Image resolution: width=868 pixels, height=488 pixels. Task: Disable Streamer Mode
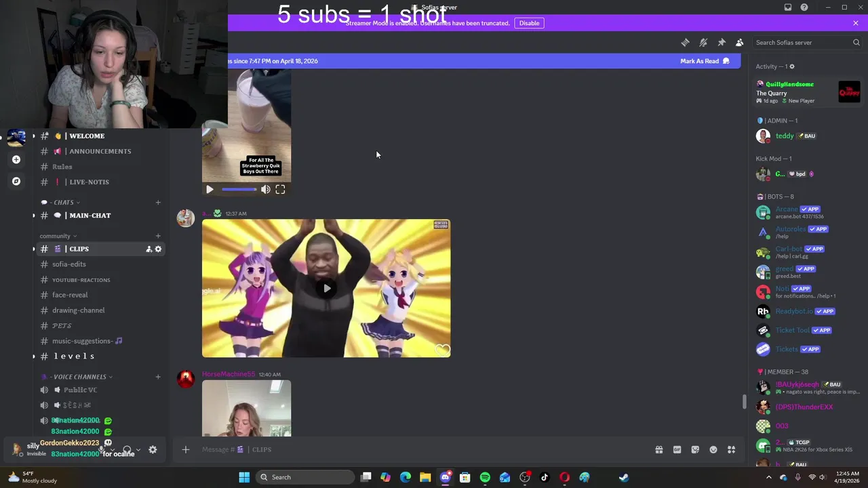coord(529,23)
